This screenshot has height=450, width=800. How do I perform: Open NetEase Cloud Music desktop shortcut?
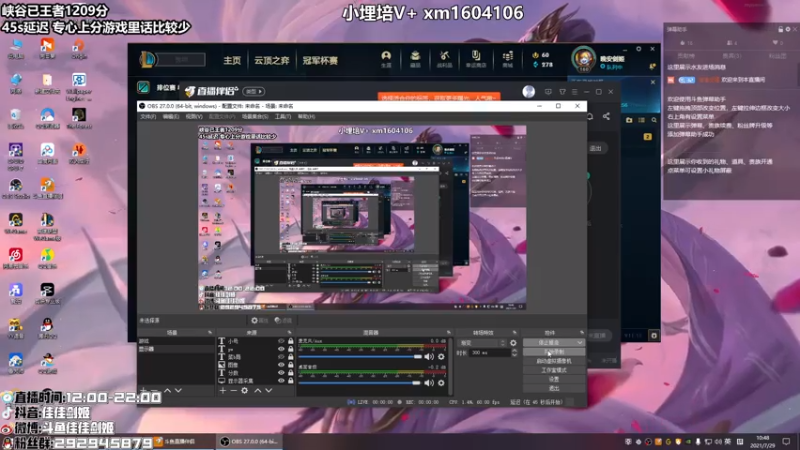click(x=16, y=259)
